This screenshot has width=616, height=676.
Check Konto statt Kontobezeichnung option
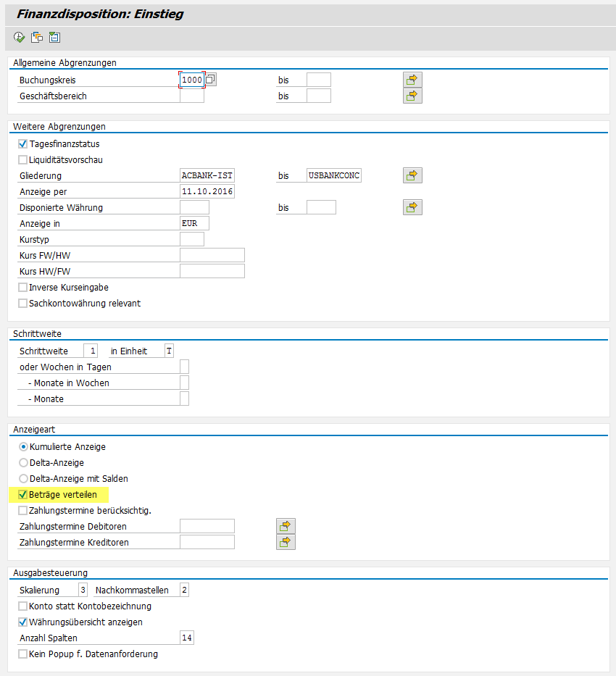(x=22, y=606)
